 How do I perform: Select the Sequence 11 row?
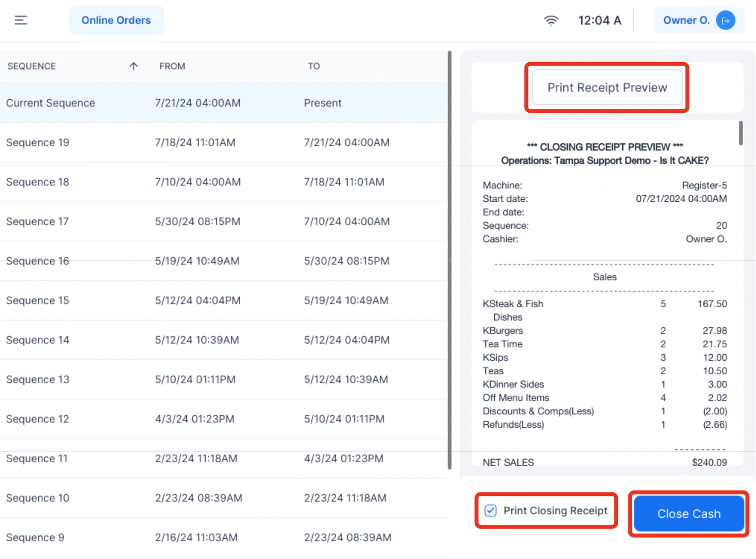pos(224,459)
